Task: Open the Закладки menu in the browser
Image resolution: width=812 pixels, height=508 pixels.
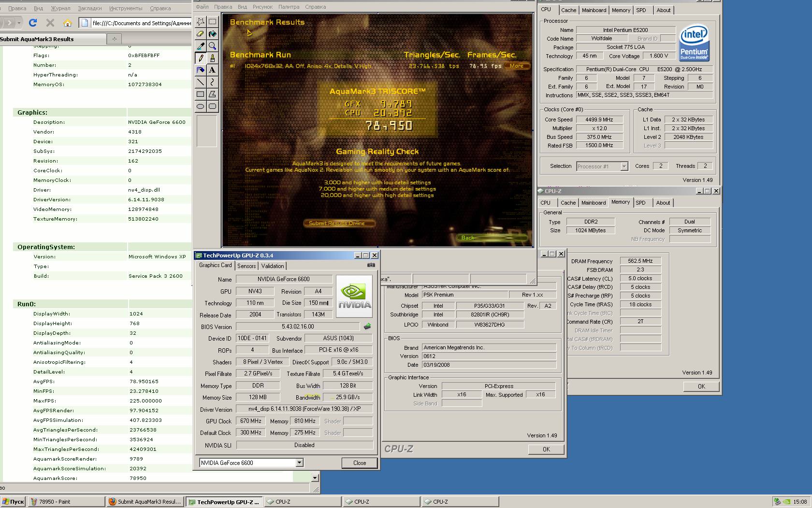Action: click(x=90, y=8)
